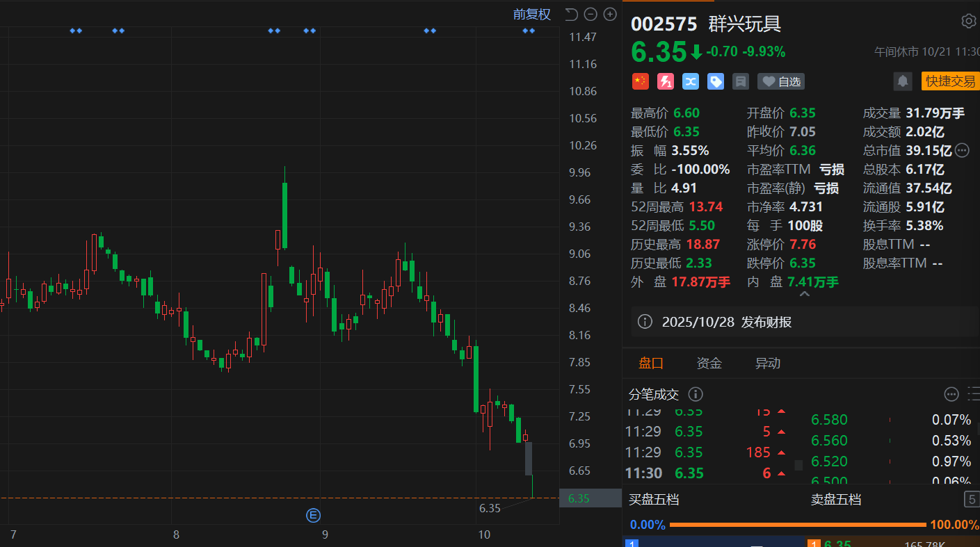Click the chart zoom in (plus) icon
980x547 pixels.
610,14
